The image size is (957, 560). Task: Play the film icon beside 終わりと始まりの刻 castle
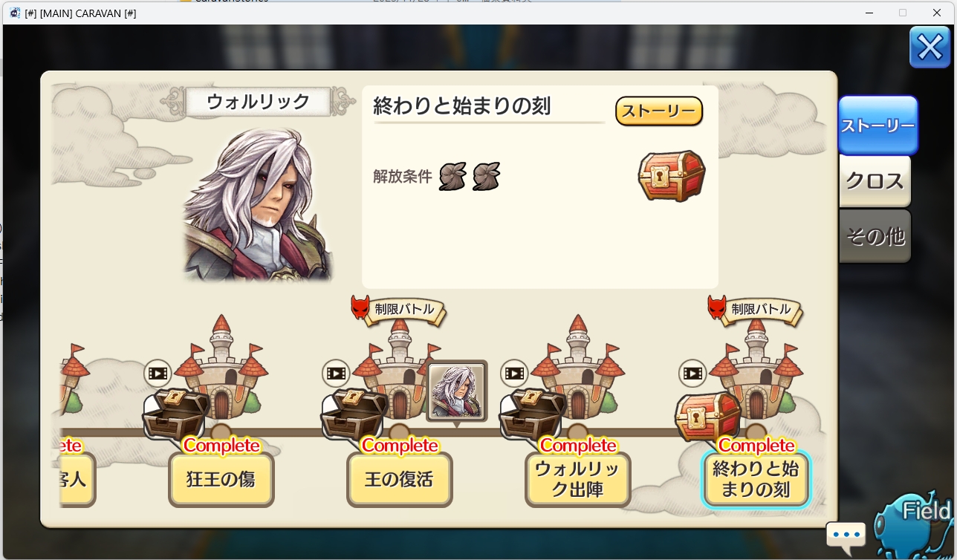pos(692,373)
